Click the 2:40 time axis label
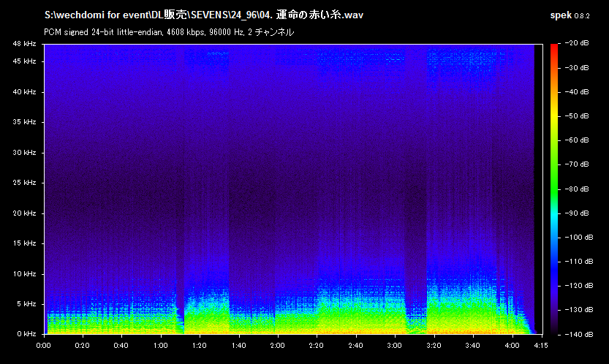 [356, 346]
